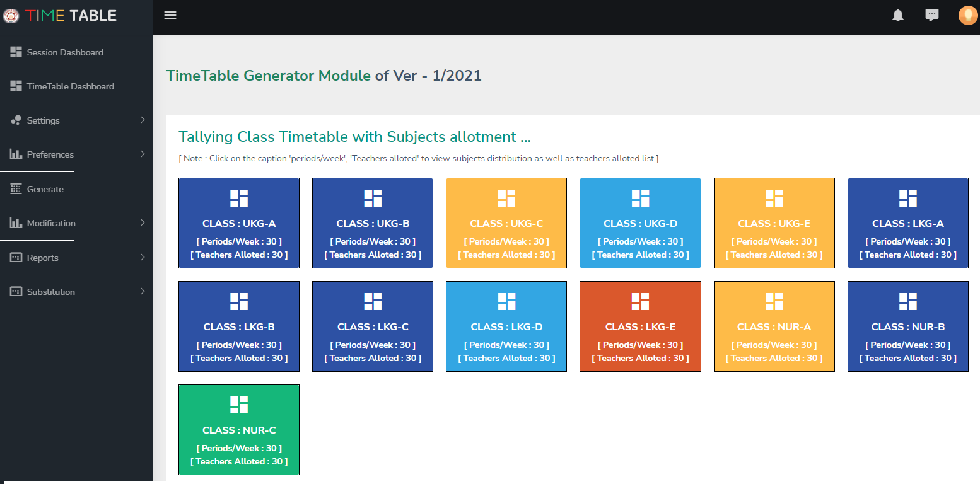View Periods/Week for class NUR-C

[239, 448]
